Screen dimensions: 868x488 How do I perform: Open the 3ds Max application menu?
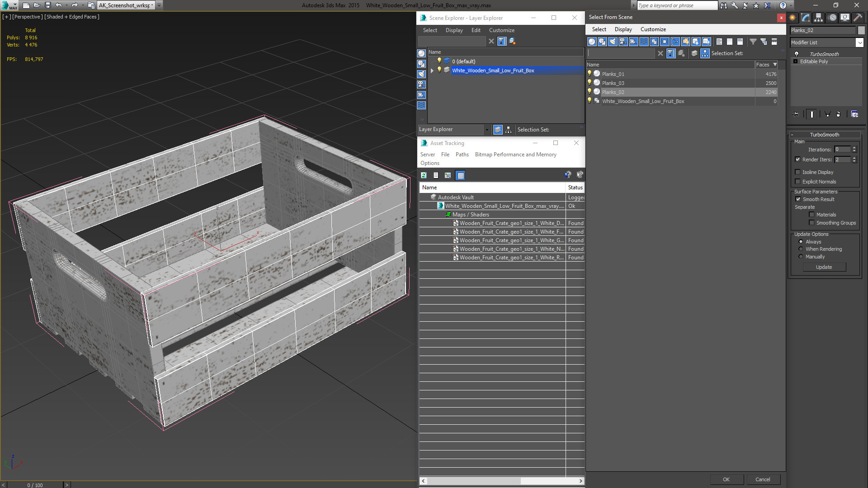[9, 5]
